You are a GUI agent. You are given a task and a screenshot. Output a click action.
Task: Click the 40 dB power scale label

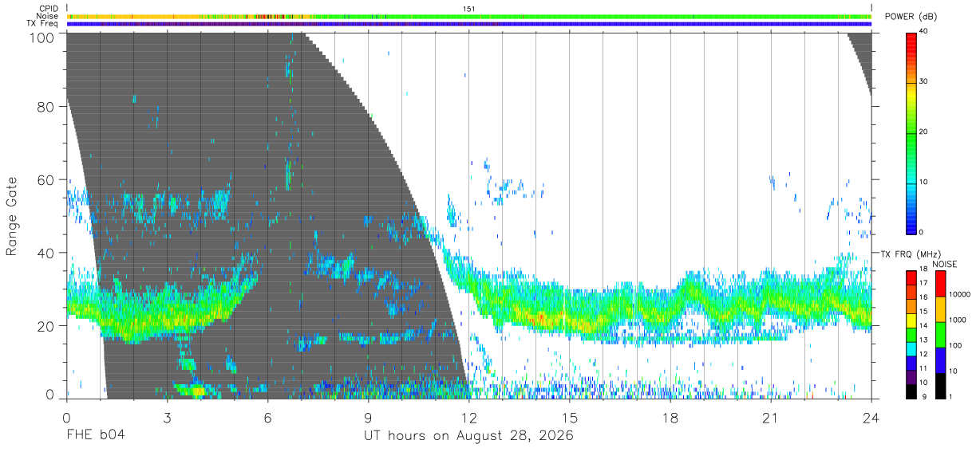[x=924, y=32]
